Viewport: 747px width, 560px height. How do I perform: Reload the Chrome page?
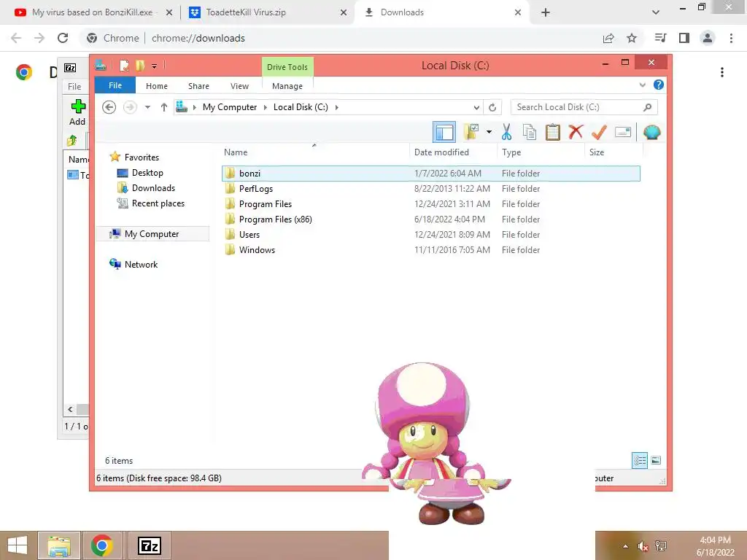point(63,38)
